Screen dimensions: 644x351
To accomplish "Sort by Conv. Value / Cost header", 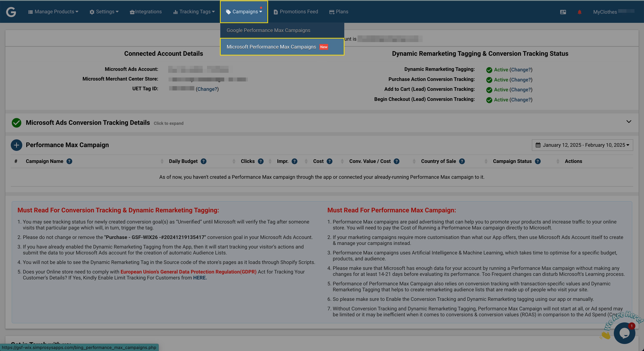I will 414,161.
